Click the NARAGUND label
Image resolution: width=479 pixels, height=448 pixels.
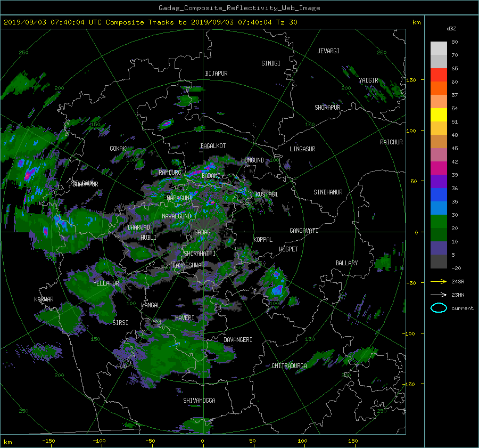180,198
